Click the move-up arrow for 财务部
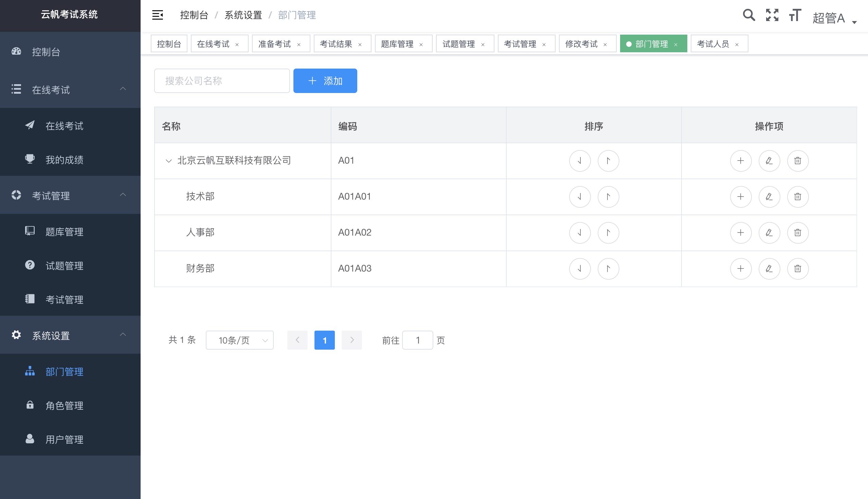 [x=608, y=269]
